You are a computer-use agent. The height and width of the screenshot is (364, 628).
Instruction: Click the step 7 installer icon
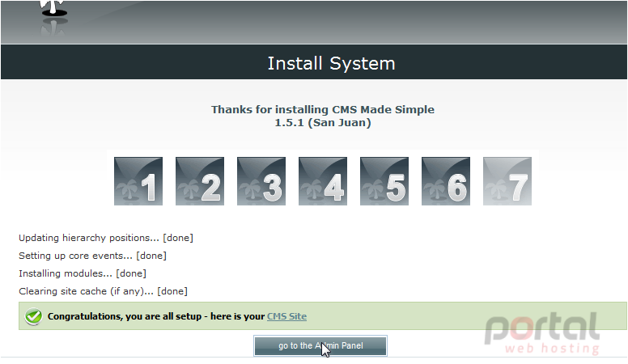(x=507, y=181)
